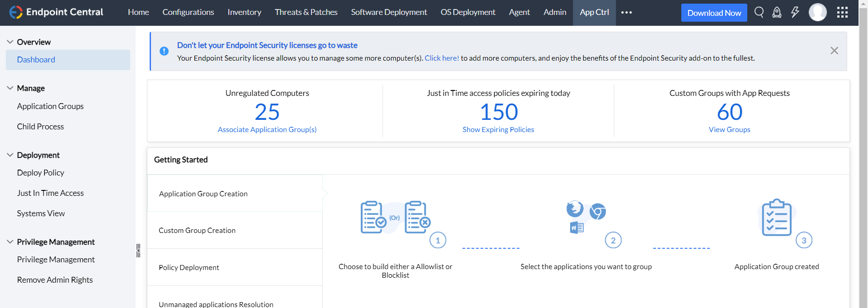This screenshot has height=308, width=868.
Task: Open Privilege Management sub-item in sidebar
Action: [x=56, y=259]
